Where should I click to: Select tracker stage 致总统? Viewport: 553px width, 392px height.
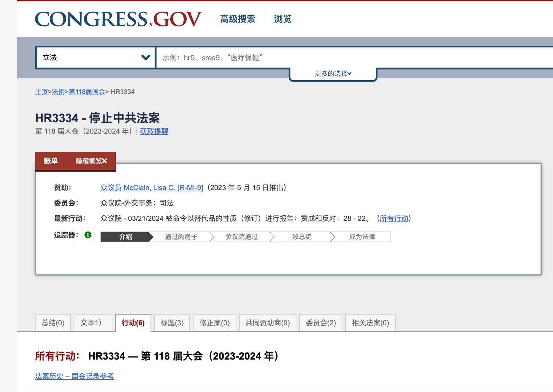[x=302, y=237]
